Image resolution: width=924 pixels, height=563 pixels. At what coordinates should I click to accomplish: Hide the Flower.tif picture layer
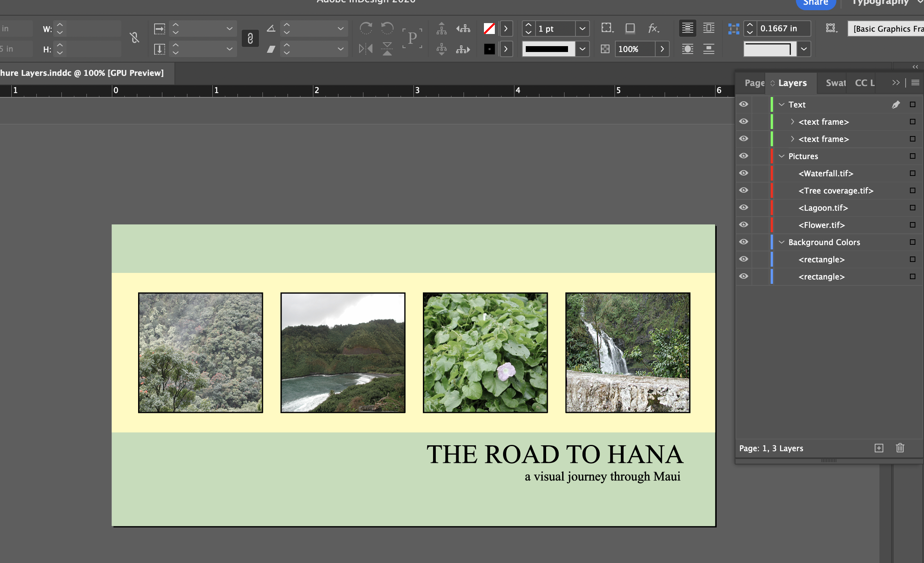point(743,225)
